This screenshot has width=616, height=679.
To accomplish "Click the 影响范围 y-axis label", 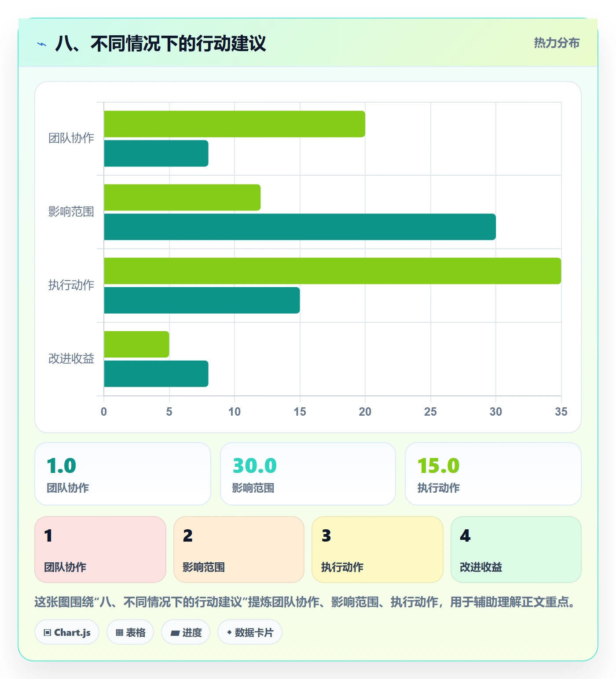I will (71, 212).
